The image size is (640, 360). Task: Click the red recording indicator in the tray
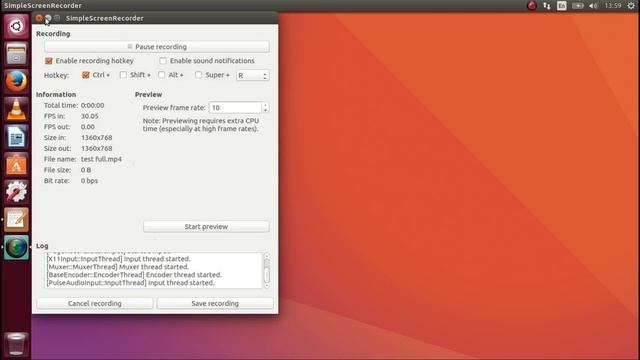tap(531, 6)
